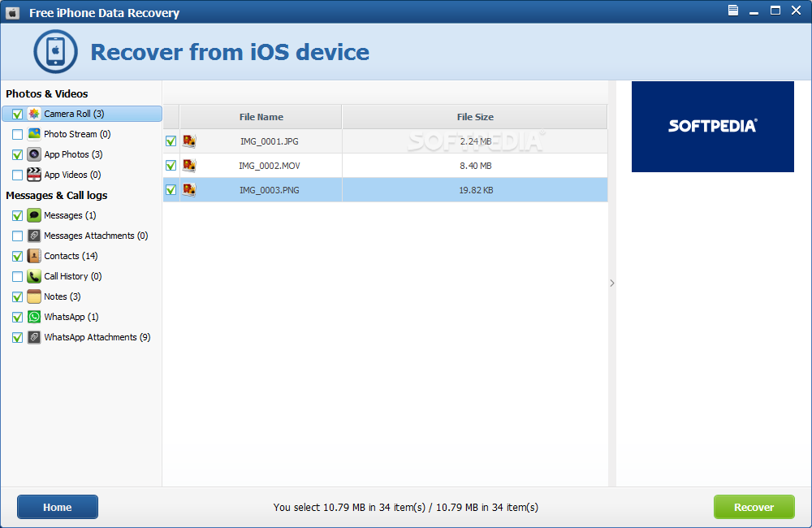Uncheck the Contacts checkbox
The height and width of the screenshot is (528, 812).
17,256
